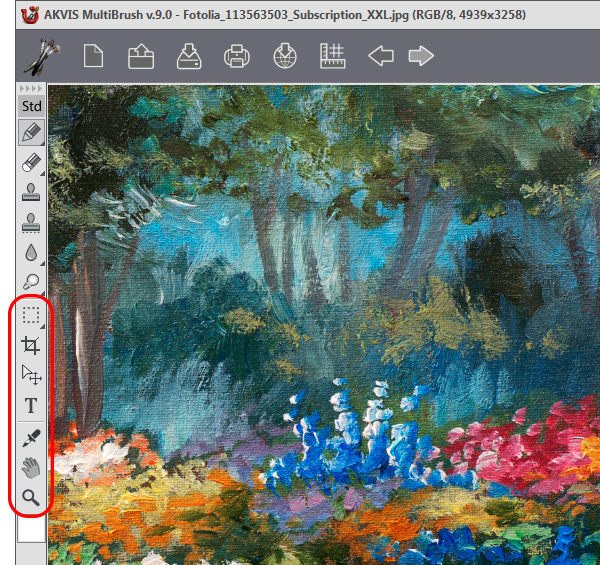Select the Move tool

[x=31, y=375]
